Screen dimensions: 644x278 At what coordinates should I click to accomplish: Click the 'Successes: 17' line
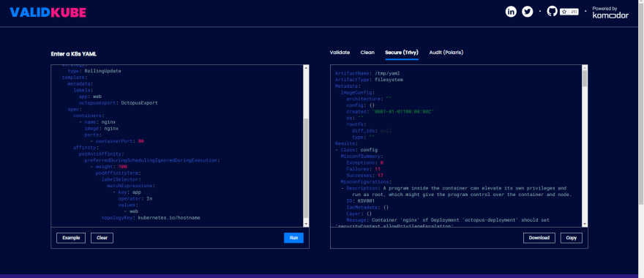coord(364,175)
